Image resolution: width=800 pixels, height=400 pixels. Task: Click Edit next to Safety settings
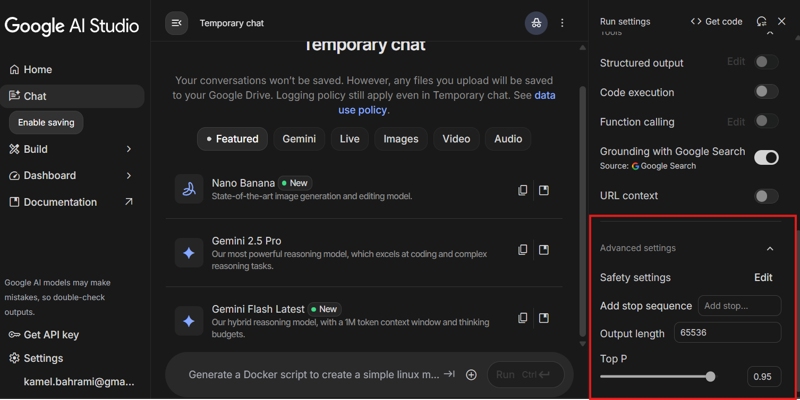pos(763,278)
